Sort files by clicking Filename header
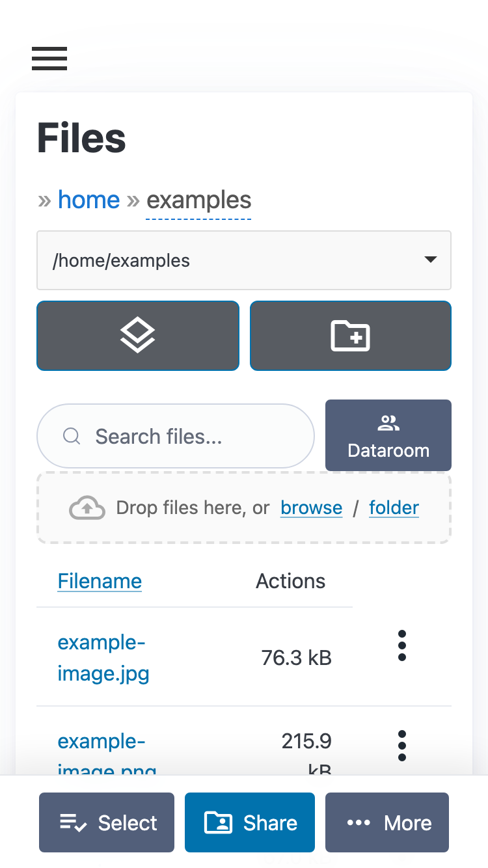The height and width of the screenshot is (868, 488). 99,580
